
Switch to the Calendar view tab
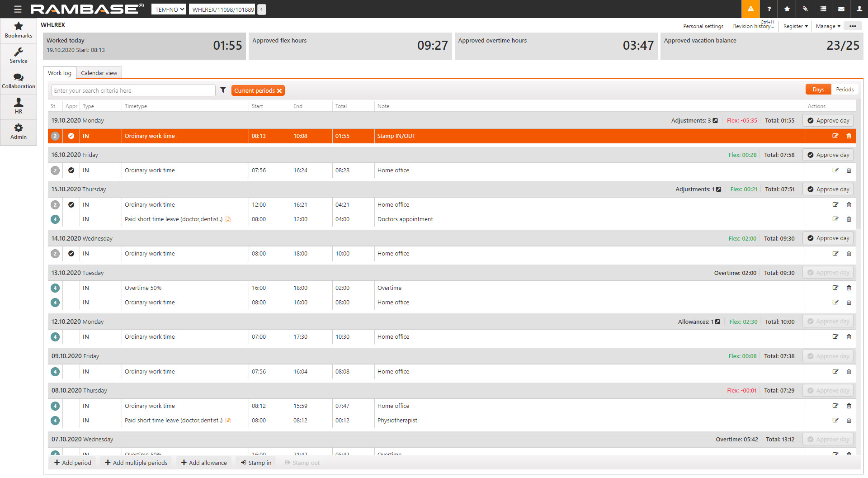pyautogui.click(x=99, y=73)
